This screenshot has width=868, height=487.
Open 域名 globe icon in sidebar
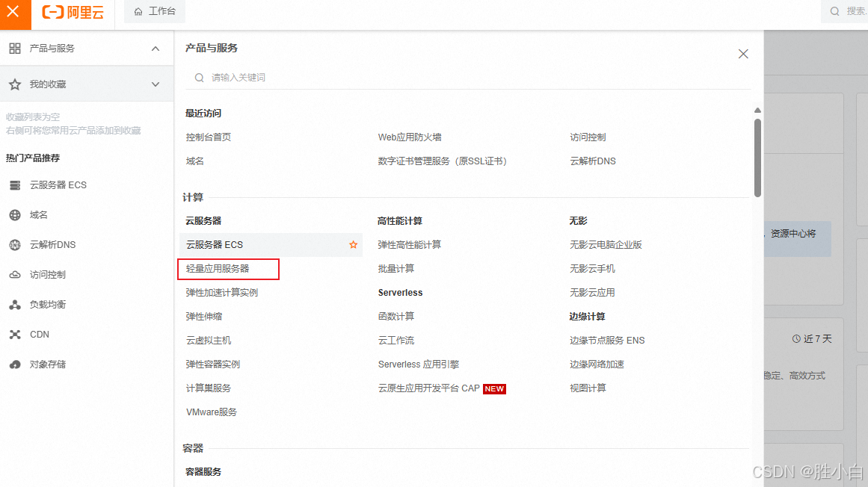(15, 215)
